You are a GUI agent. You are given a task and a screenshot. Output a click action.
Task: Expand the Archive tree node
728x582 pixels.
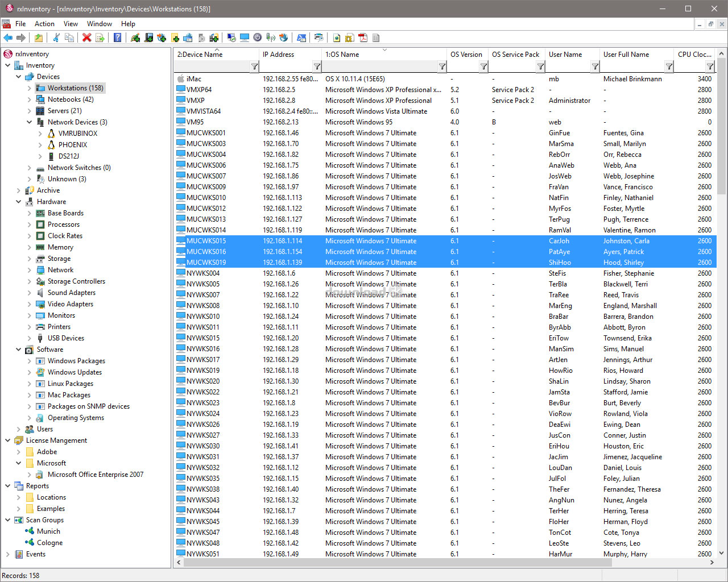coord(19,190)
